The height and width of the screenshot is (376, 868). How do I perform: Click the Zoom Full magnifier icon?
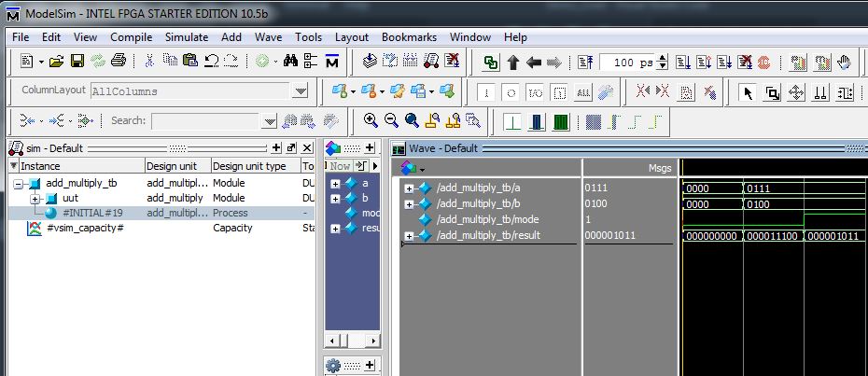click(x=412, y=120)
